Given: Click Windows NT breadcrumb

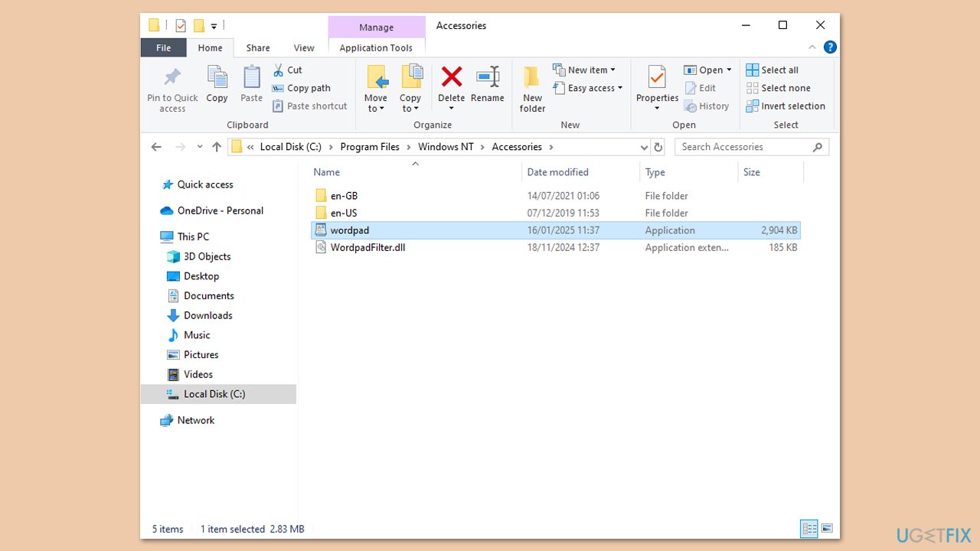Looking at the screenshot, I should click(x=446, y=147).
